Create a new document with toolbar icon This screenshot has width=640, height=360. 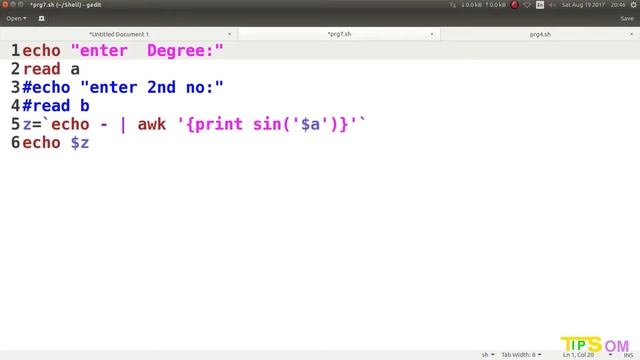pos(41,18)
